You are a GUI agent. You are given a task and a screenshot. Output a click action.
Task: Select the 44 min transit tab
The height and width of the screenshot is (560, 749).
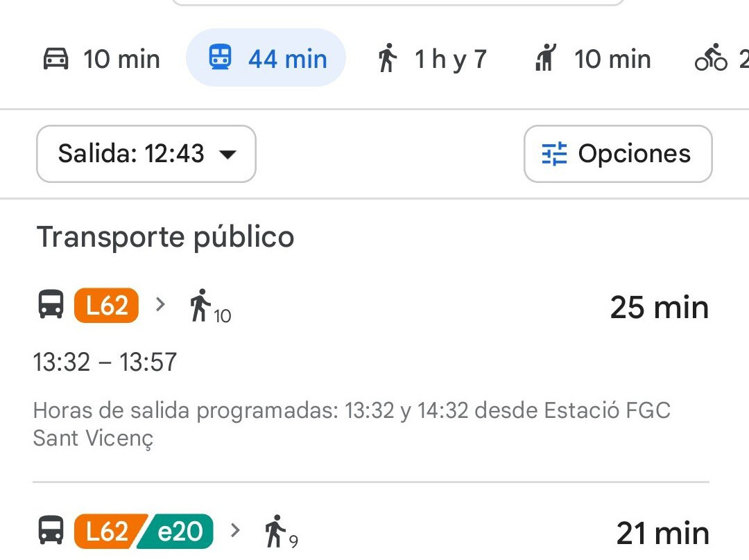click(266, 58)
